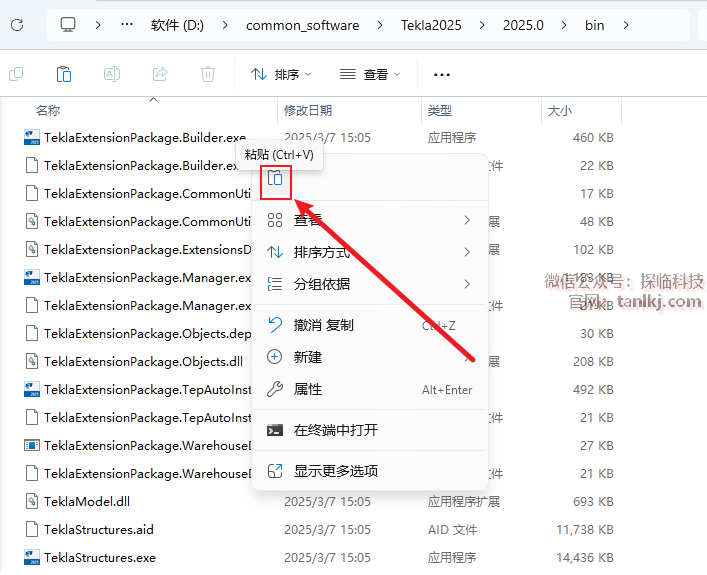This screenshot has height=575, width=707.
Task: Open the toolbar 查看 view dropdown
Action: pos(370,74)
